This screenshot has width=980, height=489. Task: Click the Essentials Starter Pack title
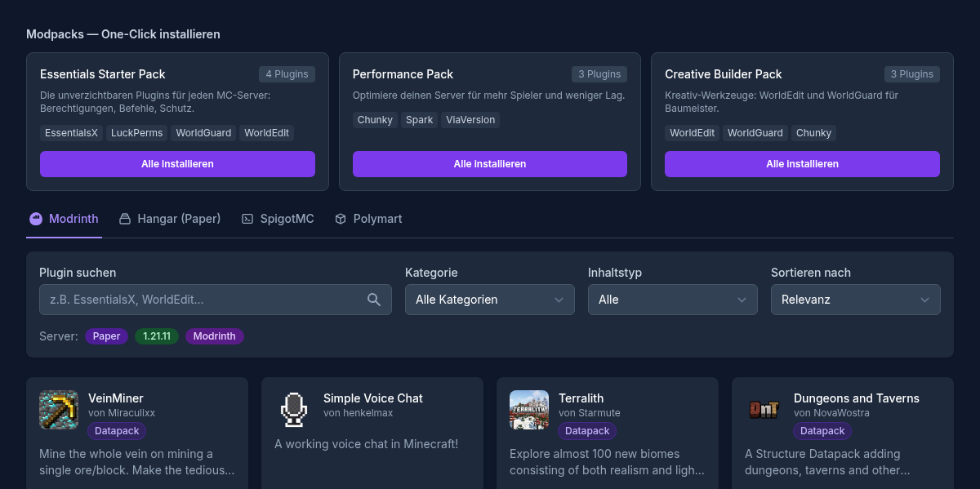[103, 74]
